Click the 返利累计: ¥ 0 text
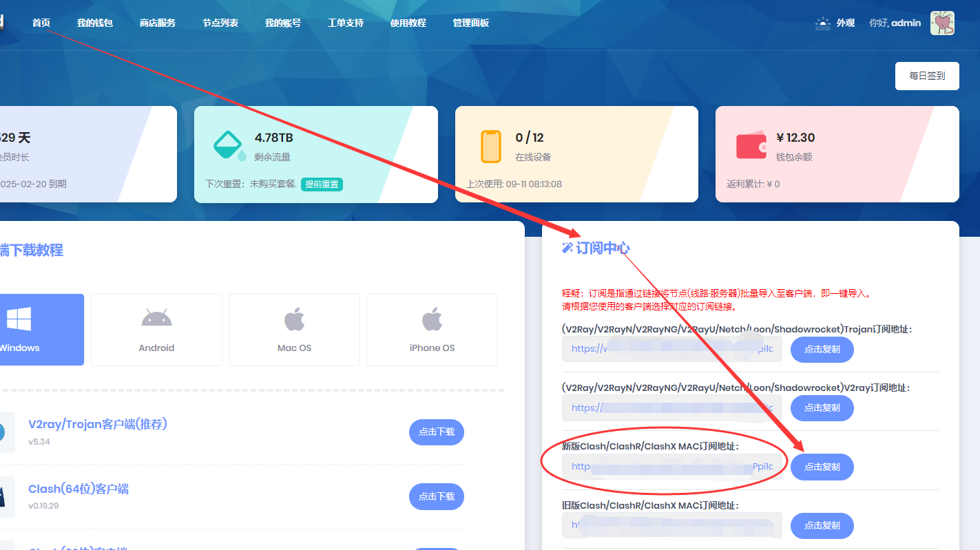Image resolution: width=980 pixels, height=550 pixels. click(x=753, y=184)
